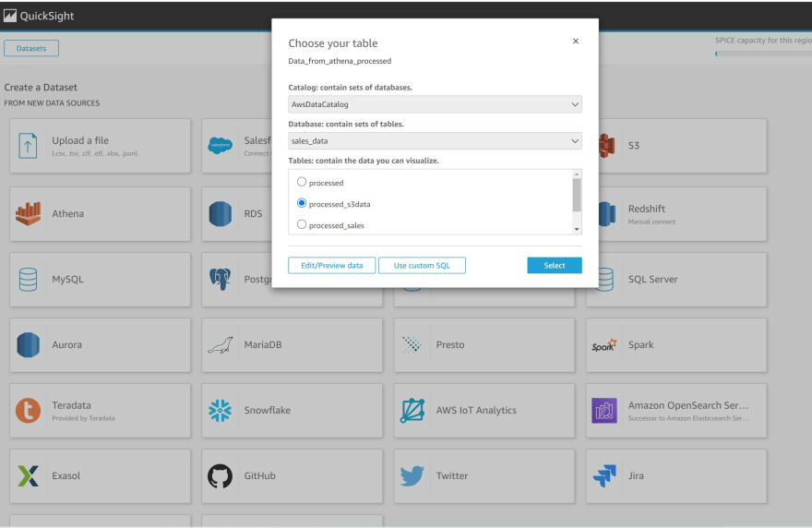
Task: Click the Jira data source label
Action: [x=636, y=475]
